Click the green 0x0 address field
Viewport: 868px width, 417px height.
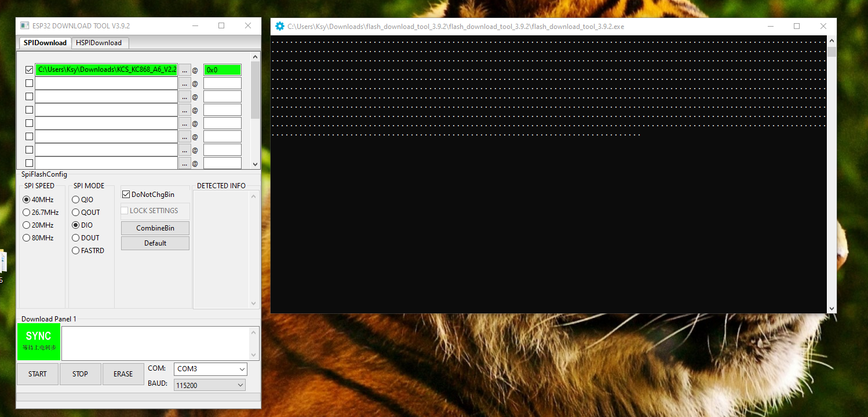(x=222, y=70)
